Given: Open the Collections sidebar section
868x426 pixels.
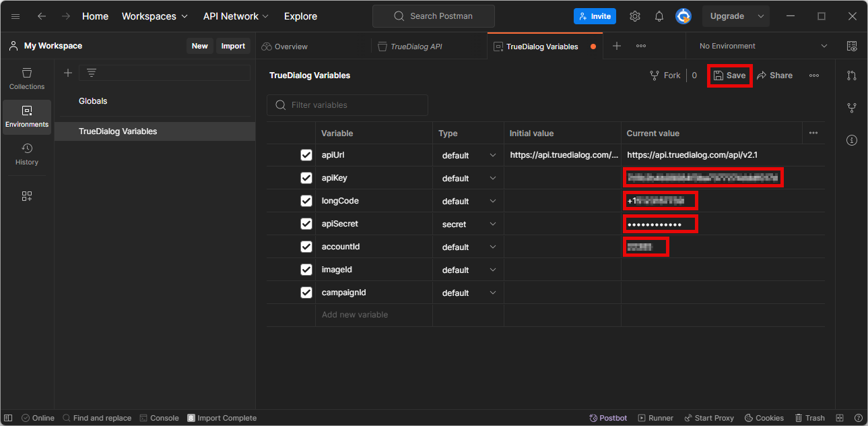Looking at the screenshot, I should click(x=27, y=78).
